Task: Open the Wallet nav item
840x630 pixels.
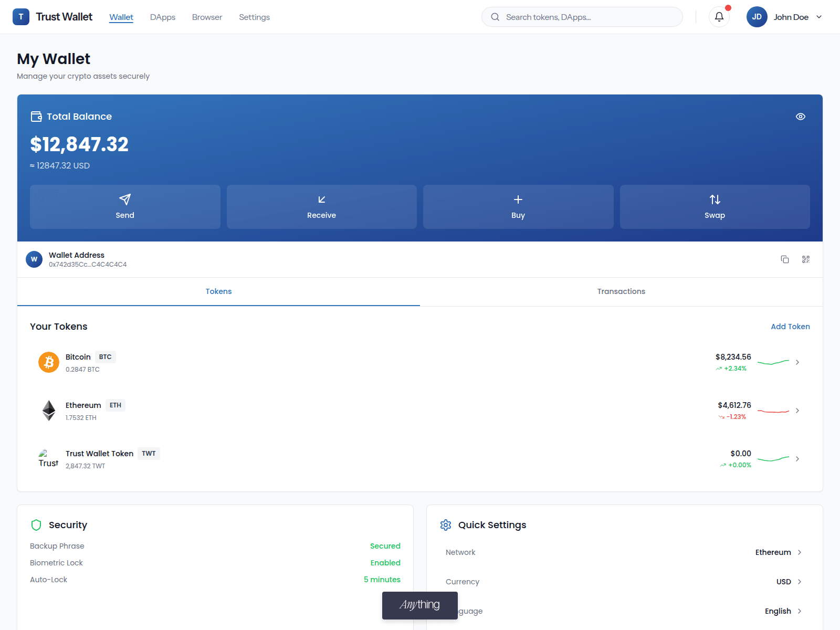Action: tap(121, 17)
